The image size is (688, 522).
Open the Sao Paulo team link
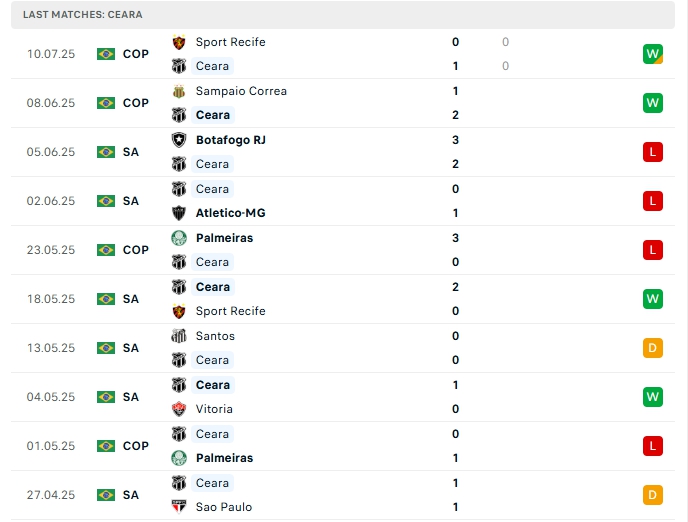point(224,507)
